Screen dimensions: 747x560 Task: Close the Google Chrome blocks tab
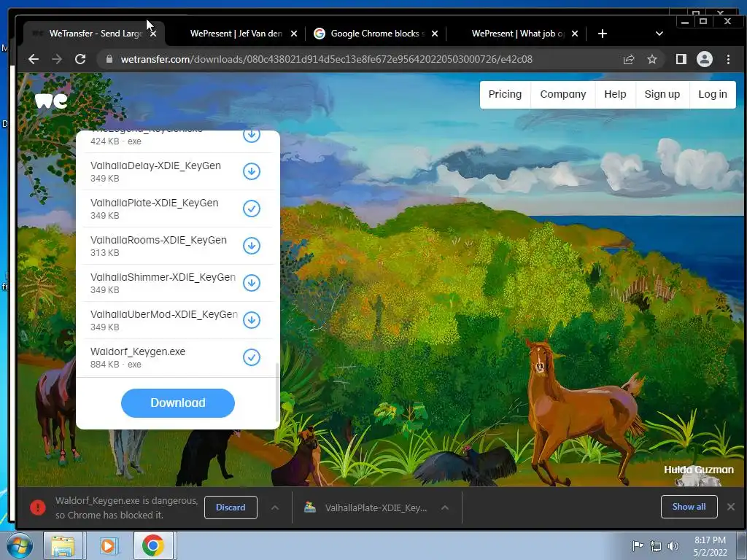435,34
